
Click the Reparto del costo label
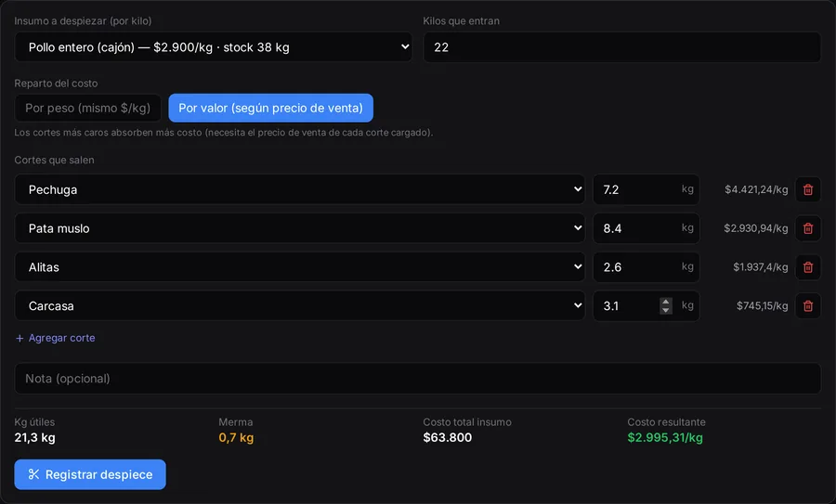click(56, 84)
